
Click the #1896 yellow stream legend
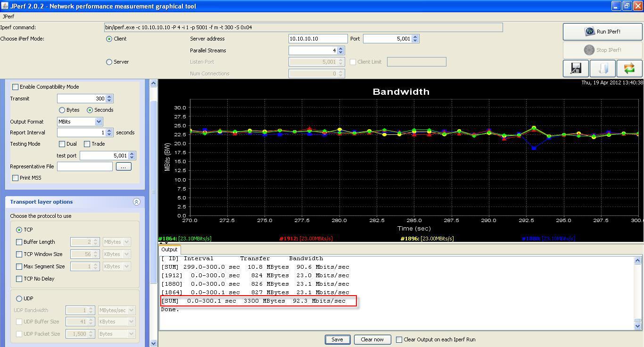coord(427,239)
